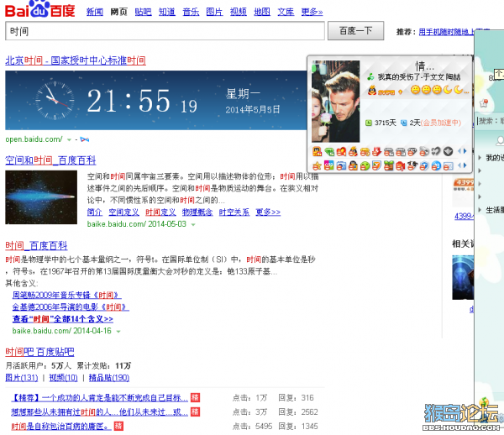This screenshot has height=435, width=504.
Task: Open 时间_百度百科 result link
Action: tap(36, 246)
